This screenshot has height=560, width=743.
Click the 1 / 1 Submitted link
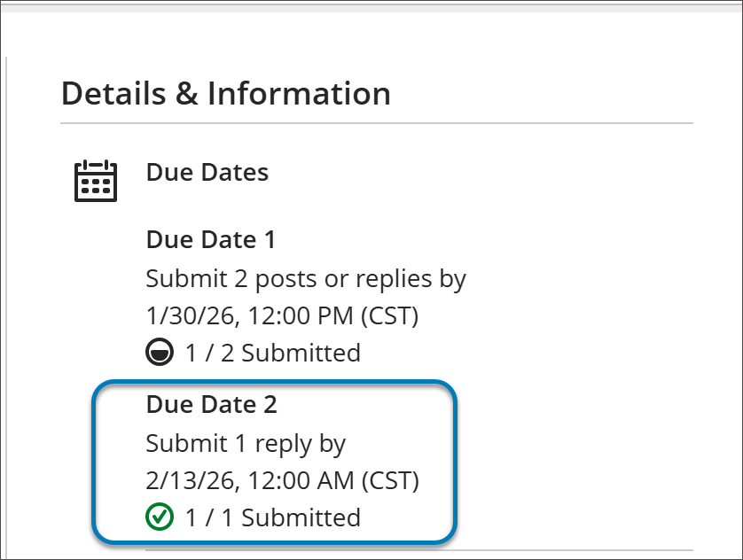[269, 517]
